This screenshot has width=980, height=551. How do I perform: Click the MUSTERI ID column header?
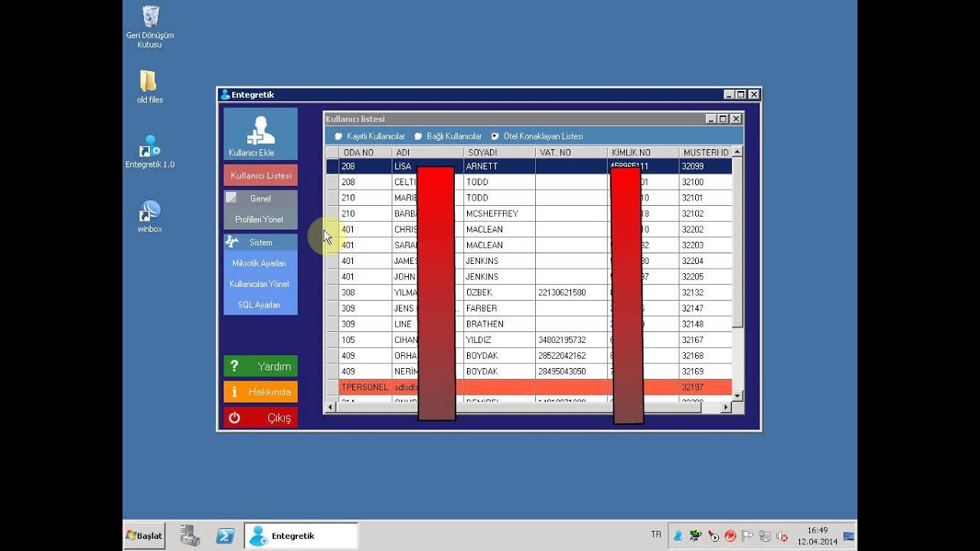(x=705, y=152)
